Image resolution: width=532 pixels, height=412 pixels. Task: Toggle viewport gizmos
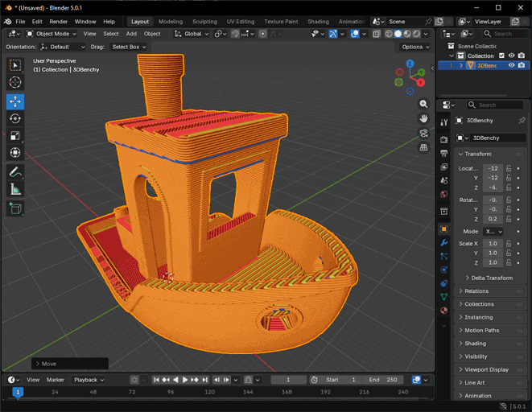coord(333,34)
